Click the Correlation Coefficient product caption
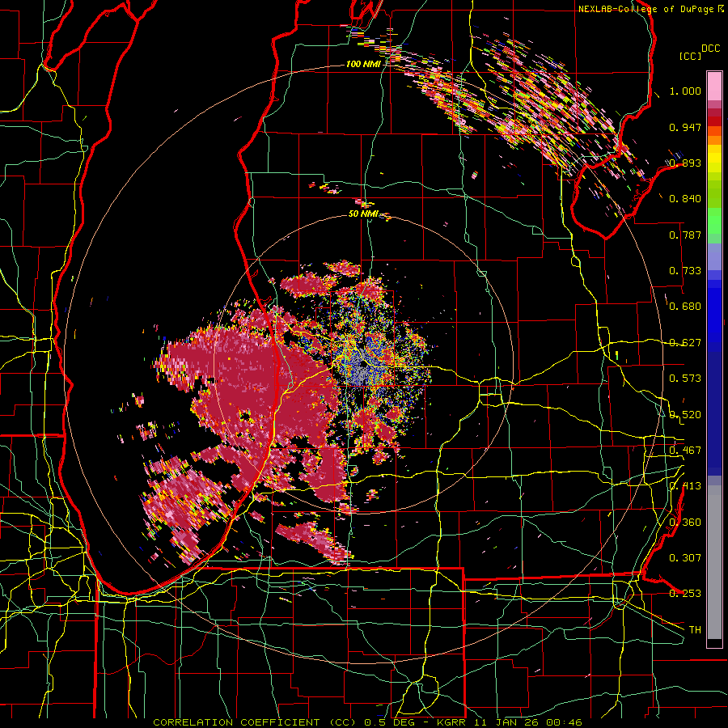The width and height of the screenshot is (728, 728). [367, 722]
